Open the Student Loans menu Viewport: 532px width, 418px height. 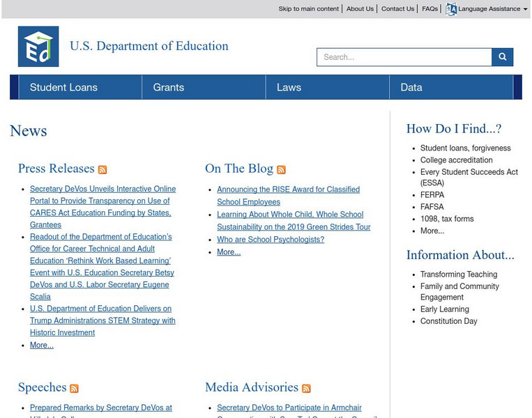[63, 87]
